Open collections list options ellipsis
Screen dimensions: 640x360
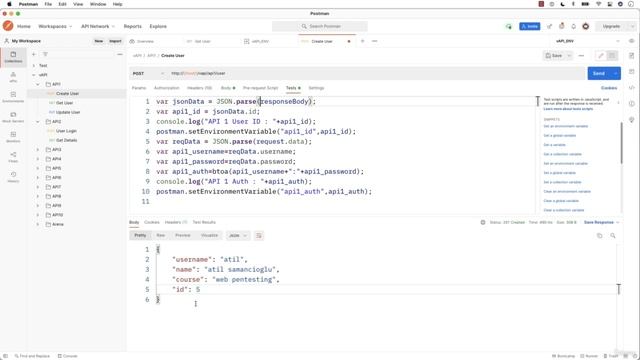tap(120, 54)
